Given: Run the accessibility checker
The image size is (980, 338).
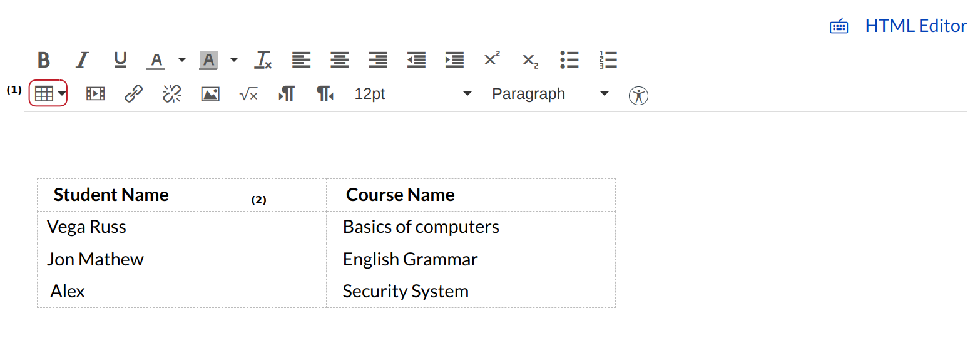Looking at the screenshot, I should coord(638,95).
